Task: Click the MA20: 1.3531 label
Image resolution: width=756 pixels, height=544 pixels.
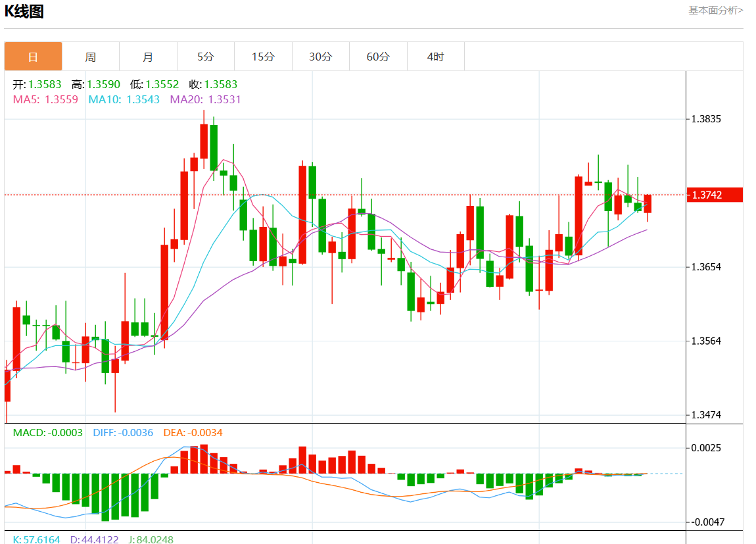Action: click(x=205, y=99)
